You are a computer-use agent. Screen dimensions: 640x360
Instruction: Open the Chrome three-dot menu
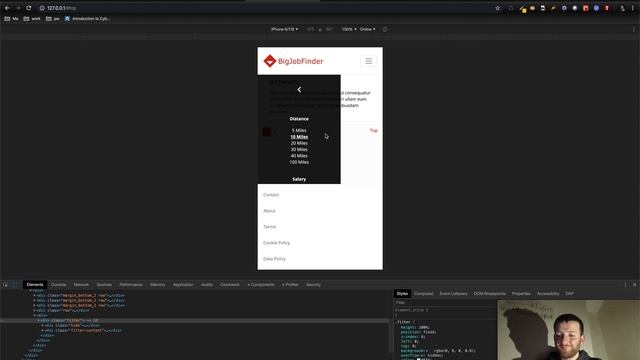pyautogui.click(x=633, y=8)
